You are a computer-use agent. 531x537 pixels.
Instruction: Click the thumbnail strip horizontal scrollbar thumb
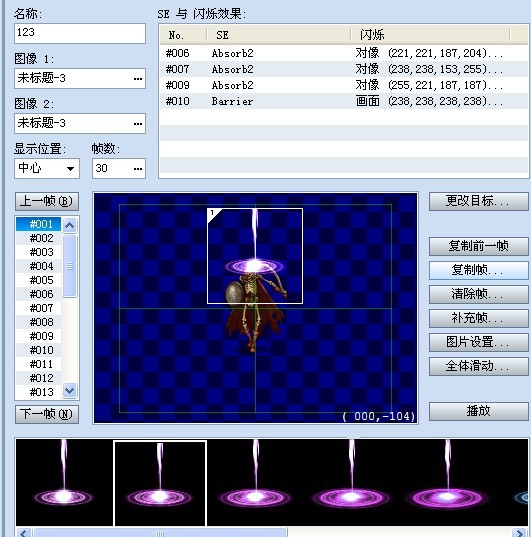coord(160,533)
